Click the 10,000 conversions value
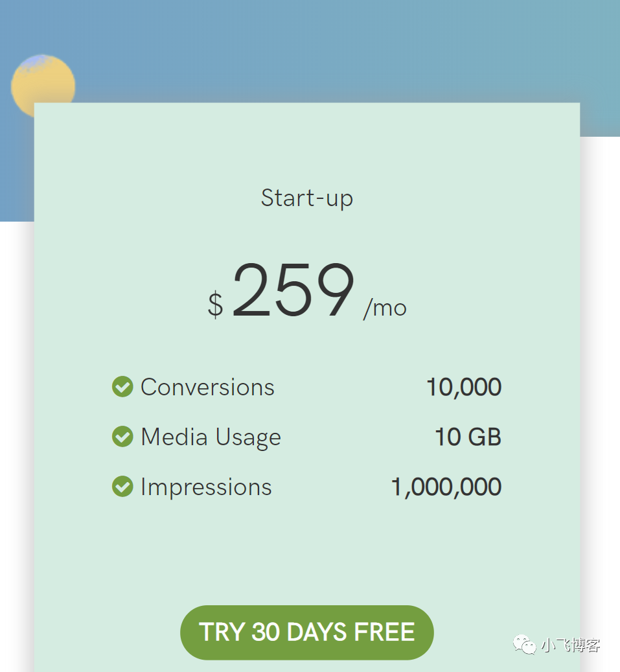This screenshot has height=672, width=620. (x=464, y=387)
